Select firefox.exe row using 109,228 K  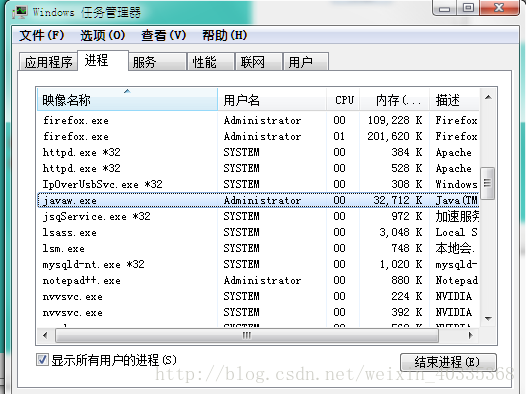click(258, 120)
